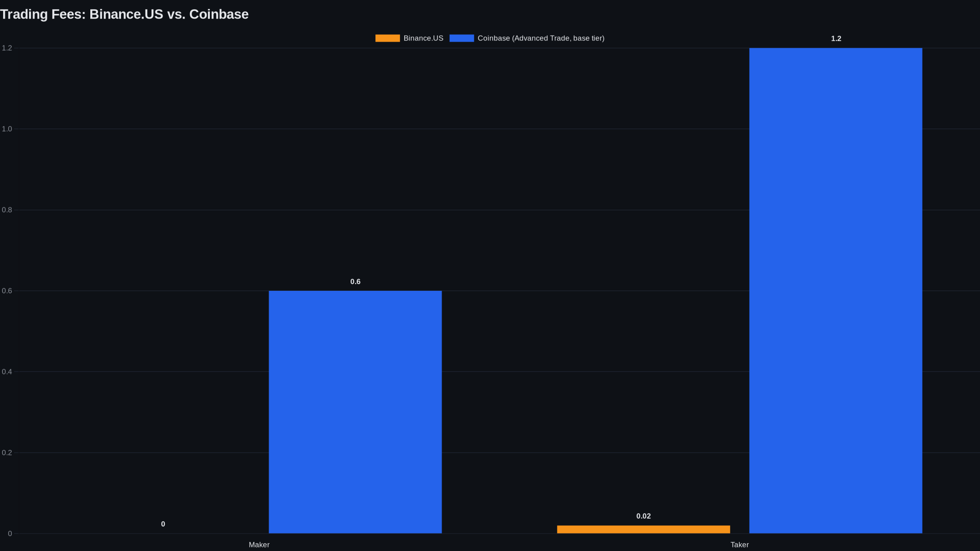980x551 pixels.
Task: Click the 0.6 value label above bar
Action: pos(355,282)
